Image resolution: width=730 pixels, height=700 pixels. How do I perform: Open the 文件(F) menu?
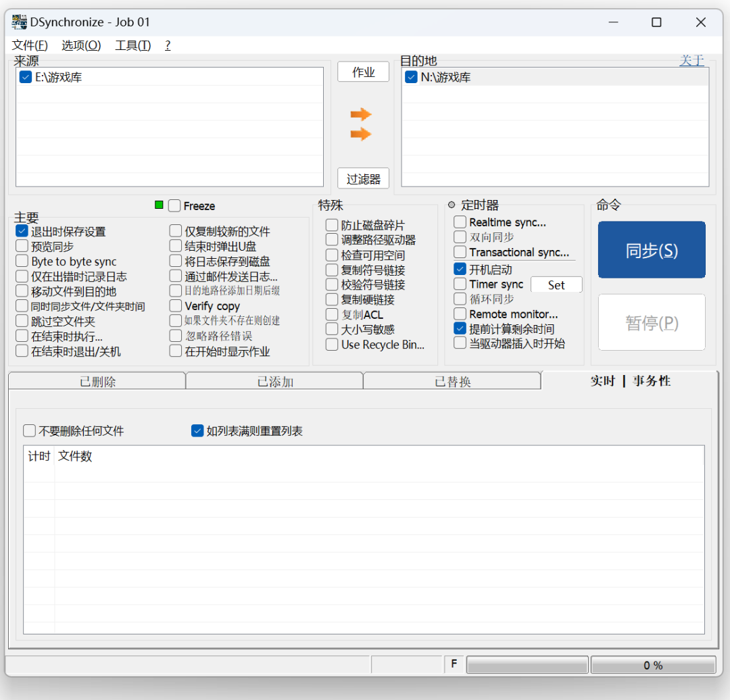(x=30, y=45)
